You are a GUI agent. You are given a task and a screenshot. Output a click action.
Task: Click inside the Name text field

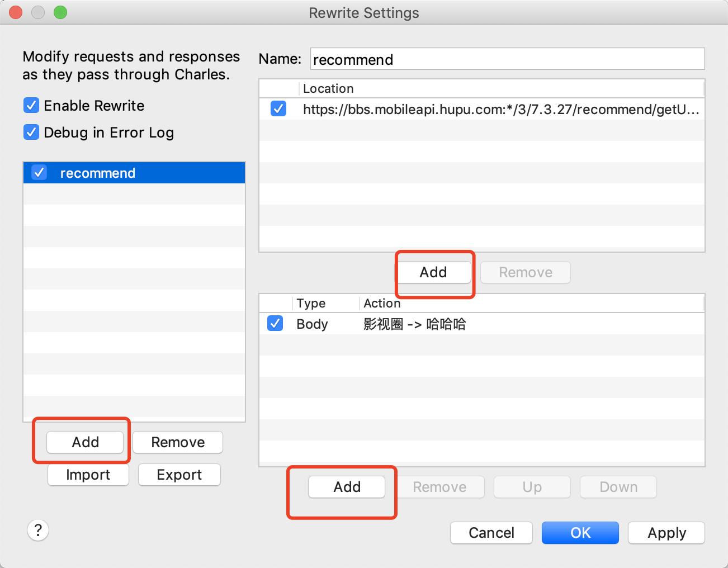point(507,59)
